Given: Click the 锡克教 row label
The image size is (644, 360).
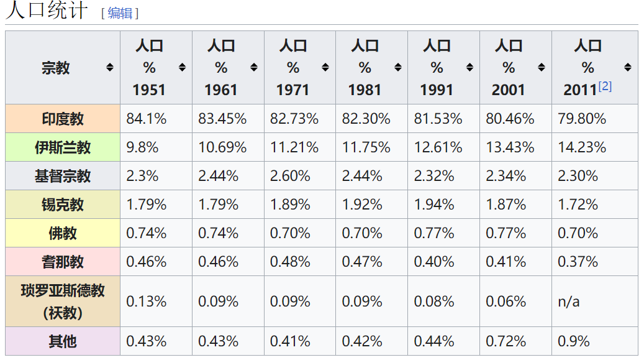Looking at the screenshot, I should (x=63, y=205).
